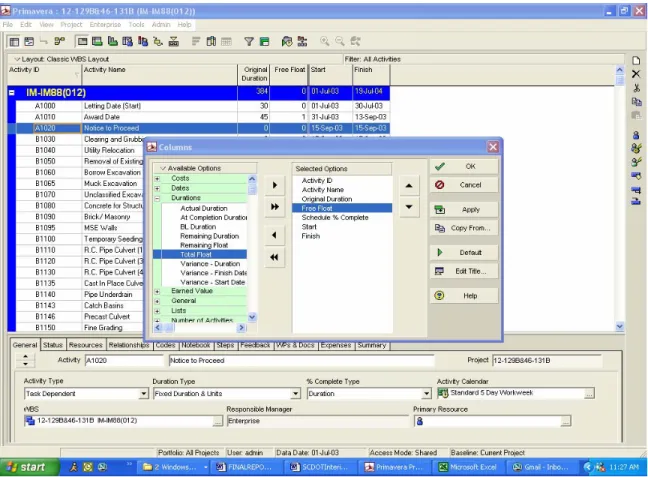The image size is (648, 477).
Task: Click the Copy icon on right toolbar
Action: click(636, 101)
